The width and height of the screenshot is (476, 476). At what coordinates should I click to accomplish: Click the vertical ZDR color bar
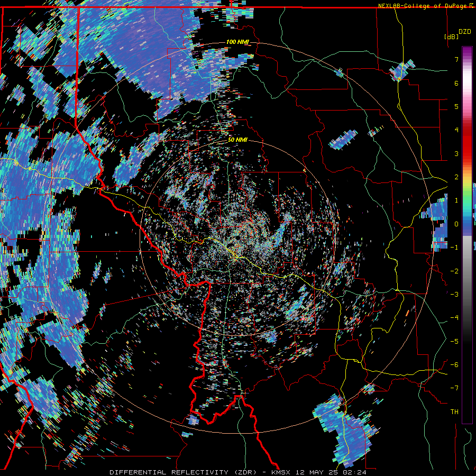[x=467, y=235]
